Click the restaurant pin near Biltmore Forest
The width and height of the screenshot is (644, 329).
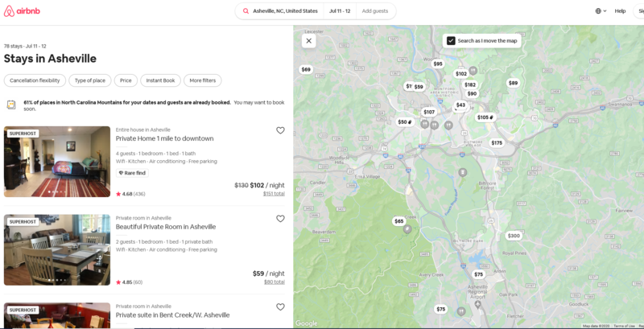[x=463, y=172]
